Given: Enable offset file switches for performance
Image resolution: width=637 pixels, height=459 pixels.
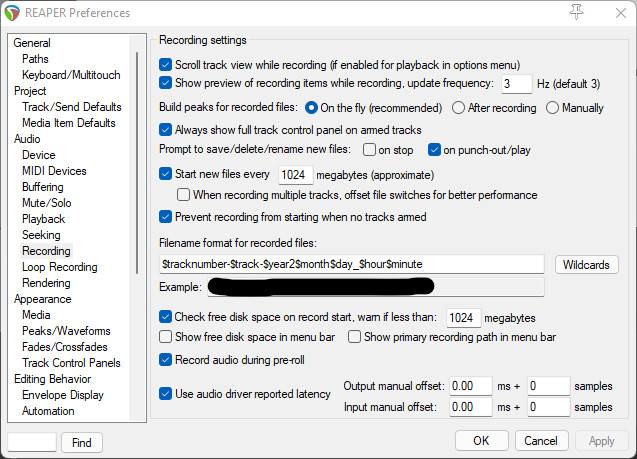Looking at the screenshot, I should pos(183,195).
